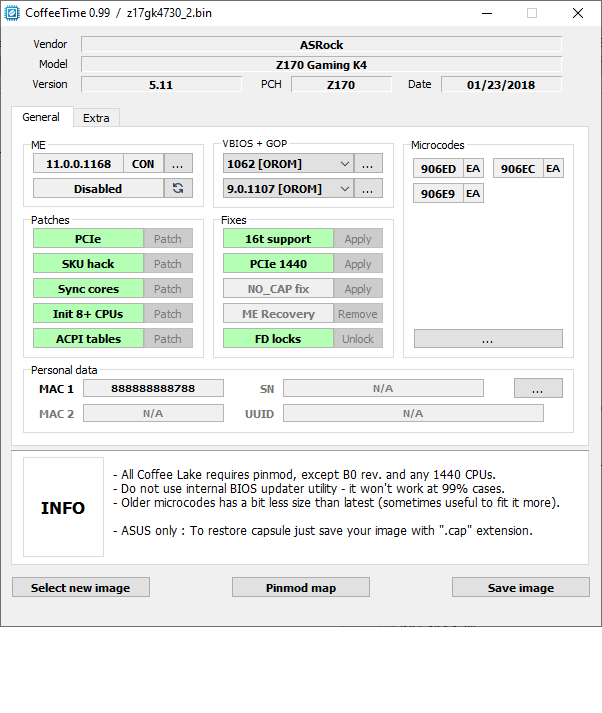
Task: Click Patch button for Init 8+ CPUs
Action: pos(168,313)
